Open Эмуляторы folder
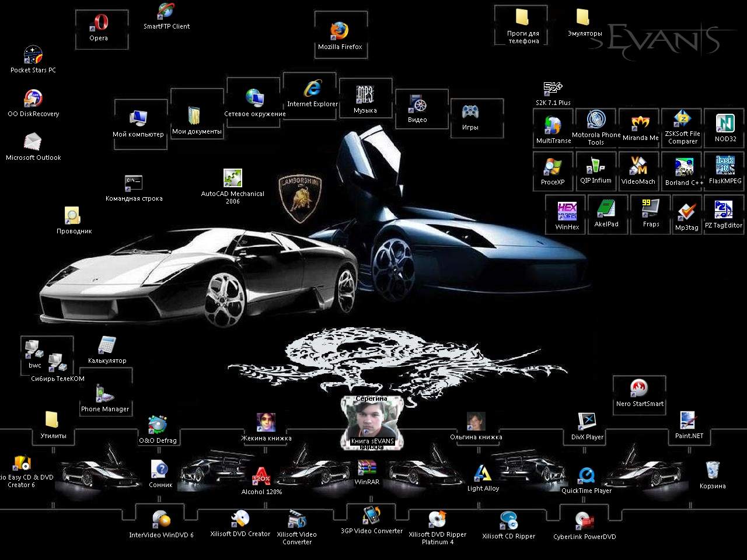 (584, 17)
